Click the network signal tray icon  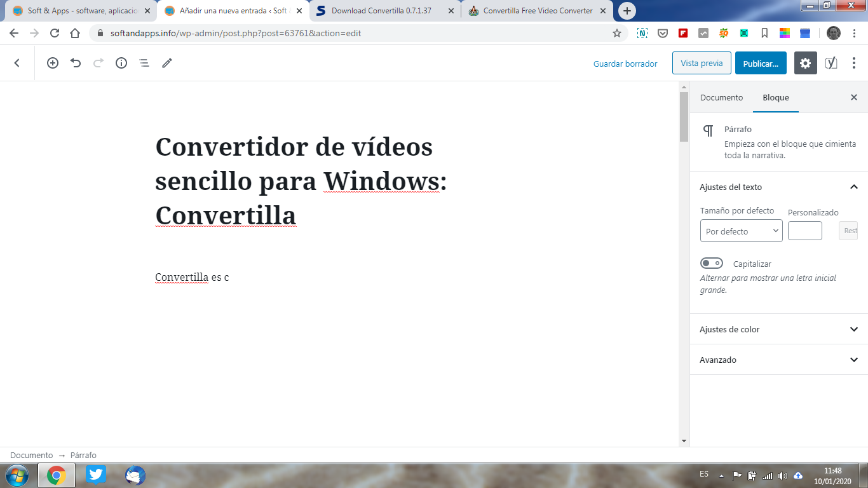point(768,475)
